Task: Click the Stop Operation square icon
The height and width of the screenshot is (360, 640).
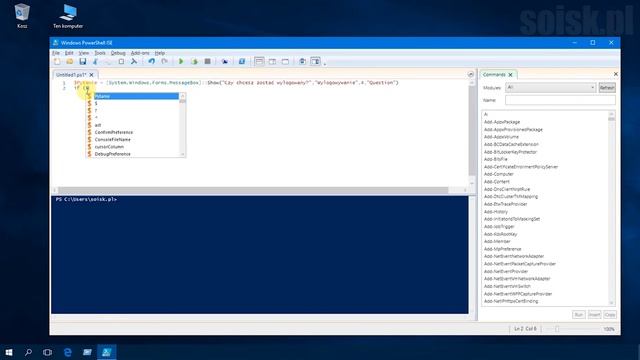Action: click(x=207, y=62)
